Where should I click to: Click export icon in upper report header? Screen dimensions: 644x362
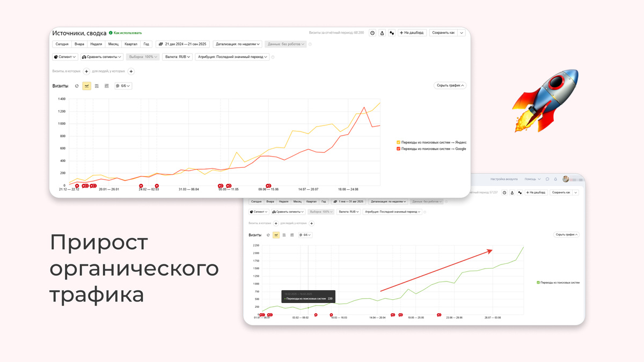click(x=382, y=33)
